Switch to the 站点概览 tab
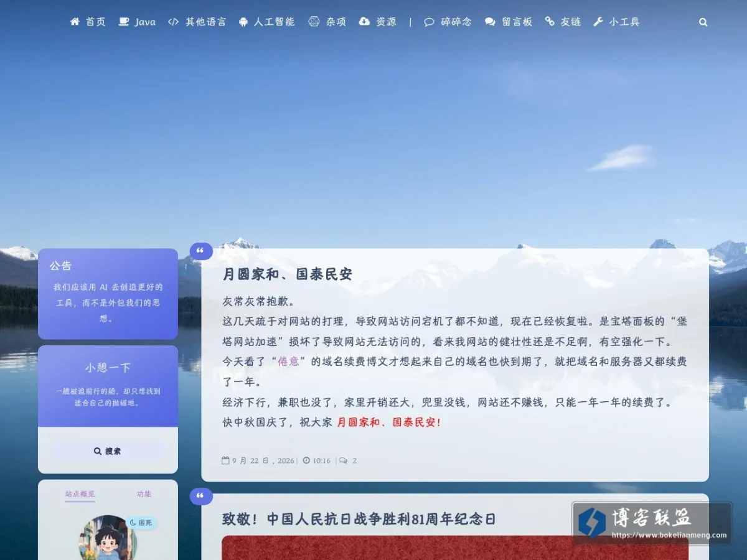The image size is (747, 560). (x=80, y=494)
